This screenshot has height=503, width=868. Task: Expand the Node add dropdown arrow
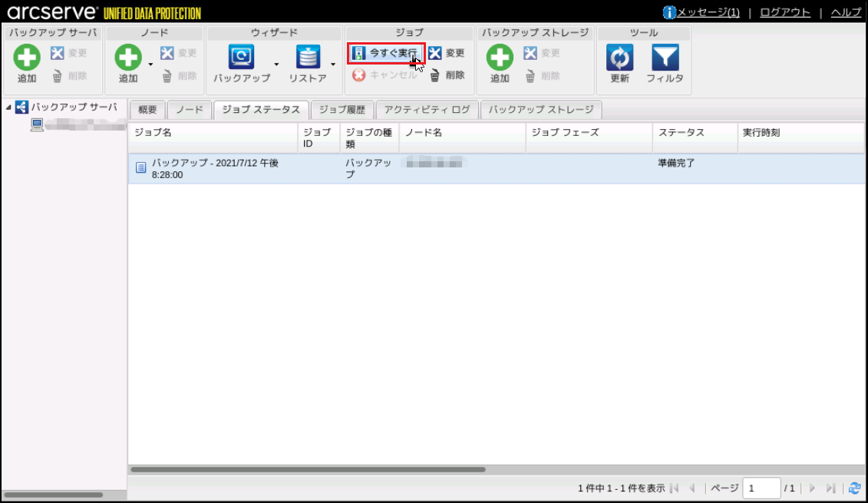[x=150, y=64]
